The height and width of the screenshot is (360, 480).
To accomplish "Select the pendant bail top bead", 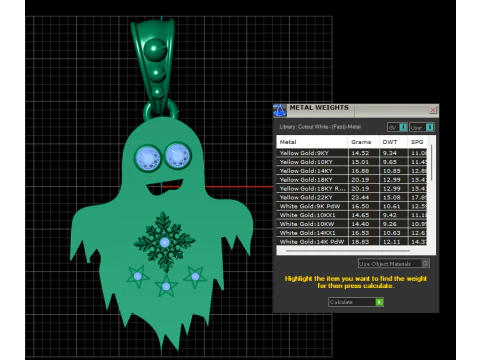I will (x=155, y=49).
